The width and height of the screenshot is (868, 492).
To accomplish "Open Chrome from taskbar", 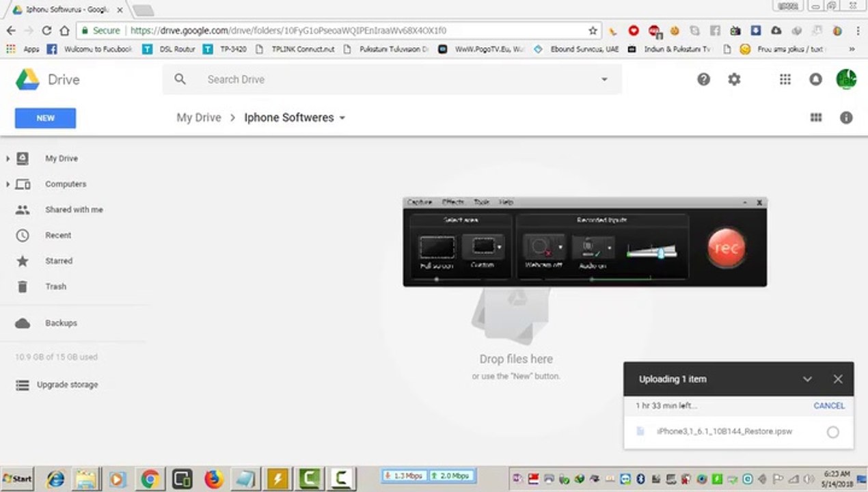I will pyautogui.click(x=150, y=478).
